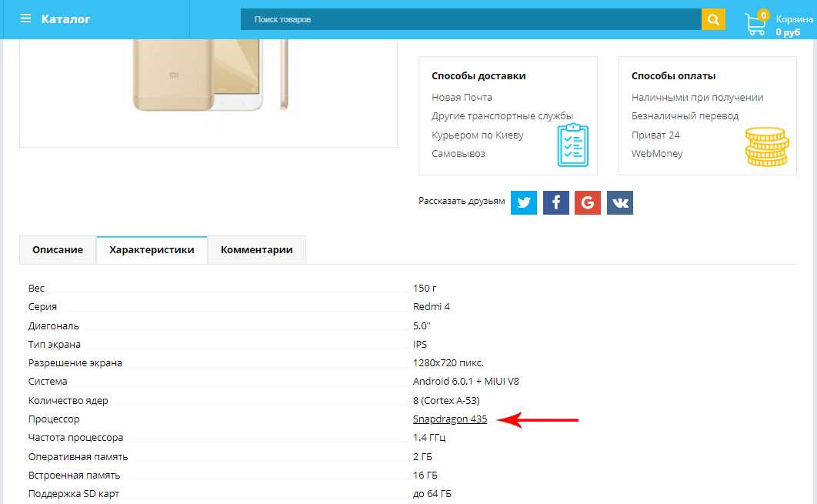The width and height of the screenshot is (817, 504).
Task: Open the shopping cart icon
Action: click(x=755, y=24)
